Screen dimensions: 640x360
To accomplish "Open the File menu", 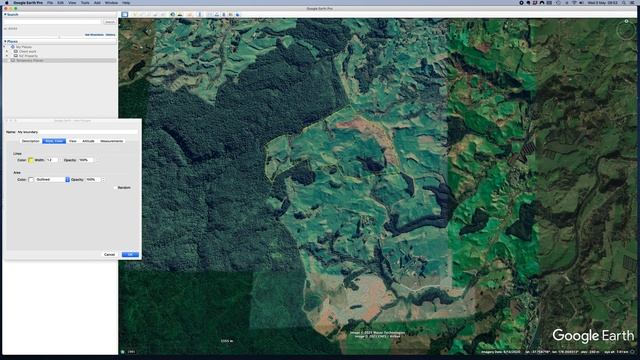I will click(50, 2).
